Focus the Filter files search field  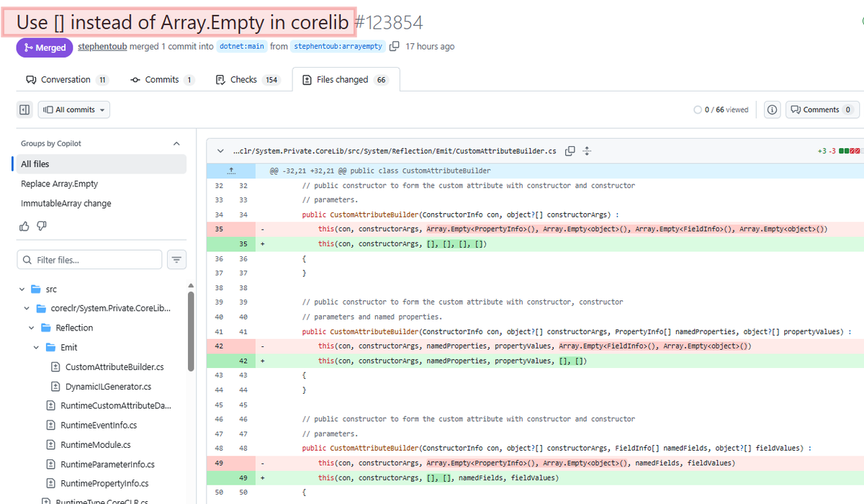(x=89, y=259)
